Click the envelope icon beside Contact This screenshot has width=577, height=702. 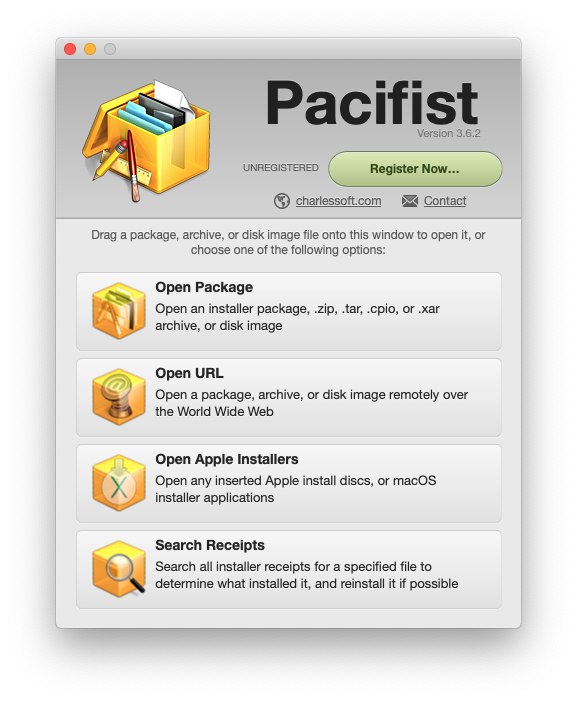pyautogui.click(x=410, y=201)
